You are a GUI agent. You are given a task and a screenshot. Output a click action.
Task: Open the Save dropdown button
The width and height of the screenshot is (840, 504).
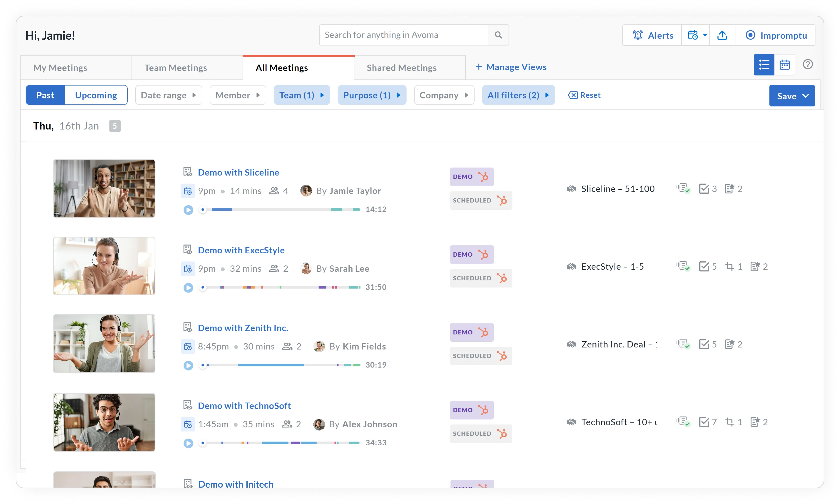(792, 96)
